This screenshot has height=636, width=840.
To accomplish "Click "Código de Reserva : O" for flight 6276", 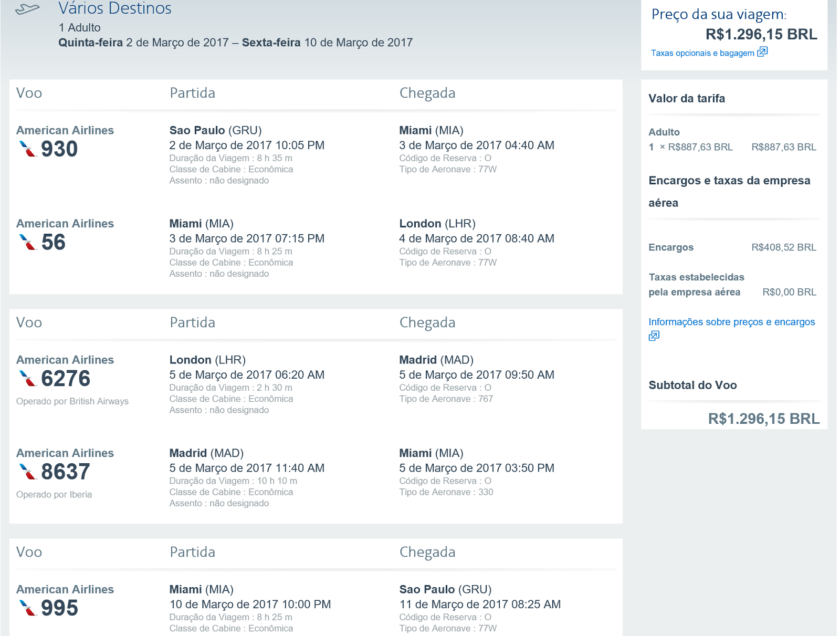I will (x=445, y=388).
